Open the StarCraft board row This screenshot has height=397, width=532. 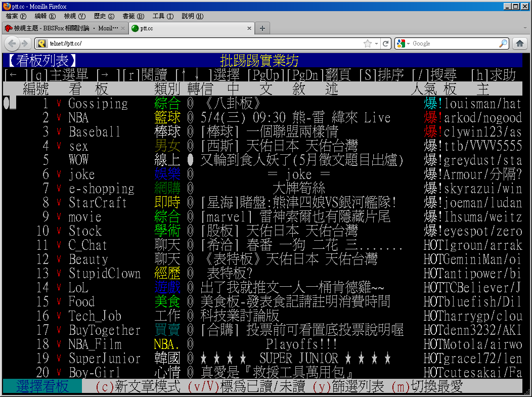pyautogui.click(x=98, y=203)
